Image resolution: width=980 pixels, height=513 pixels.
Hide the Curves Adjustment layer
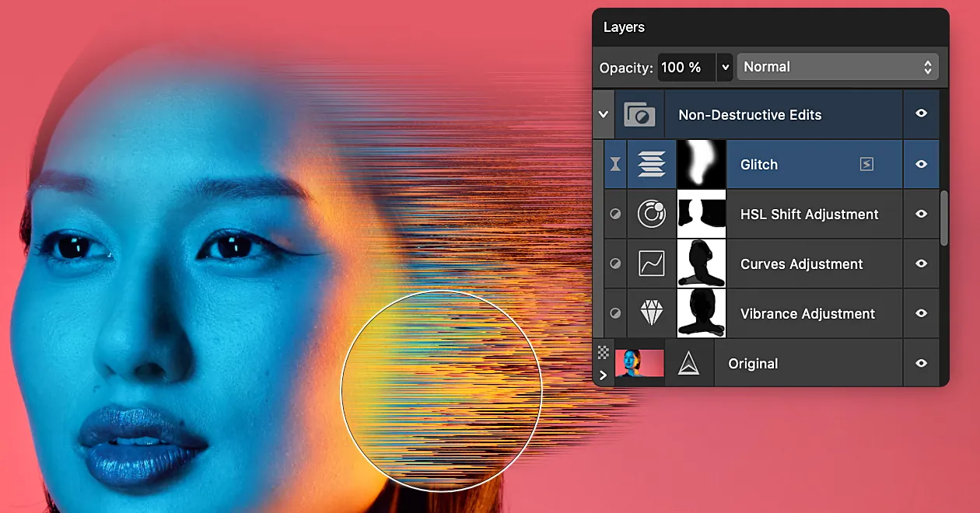(922, 263)
